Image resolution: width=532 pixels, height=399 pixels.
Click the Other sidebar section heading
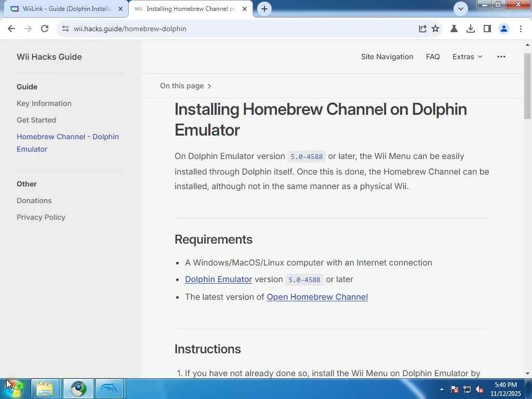pyautogui.click(x=27, y=184)
